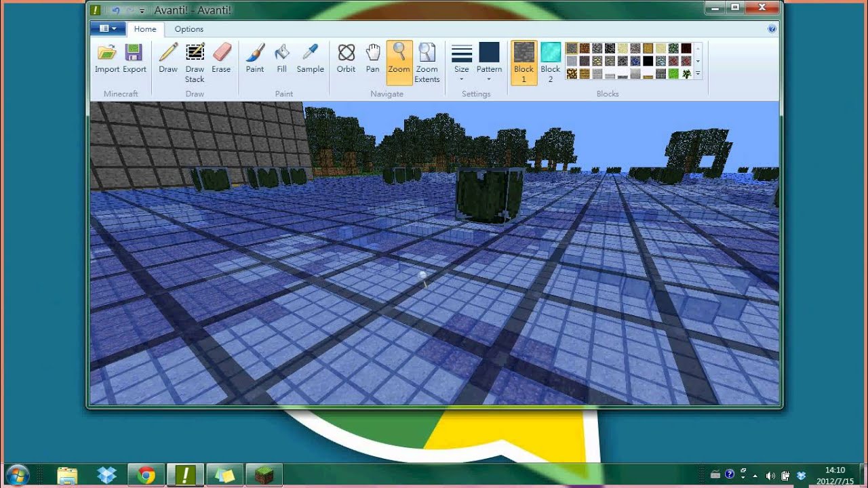Open the Windows Start button

click(x=16, y=475)
